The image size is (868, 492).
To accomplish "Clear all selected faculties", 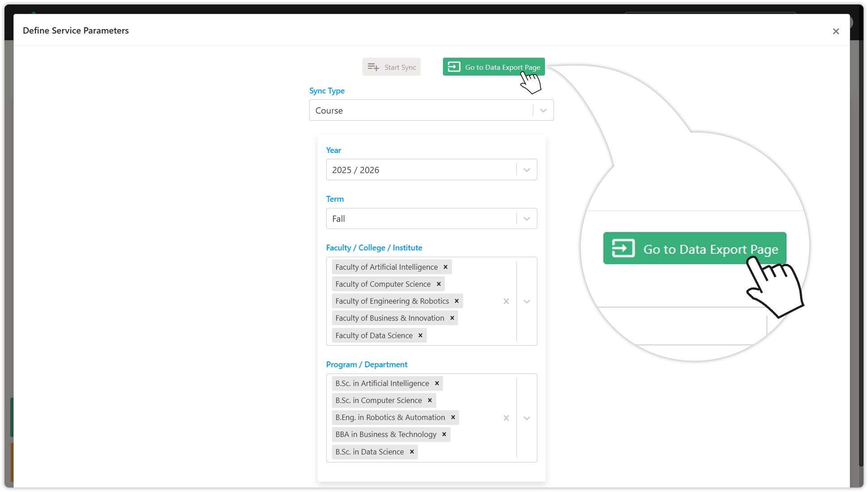I will (506, 301).
